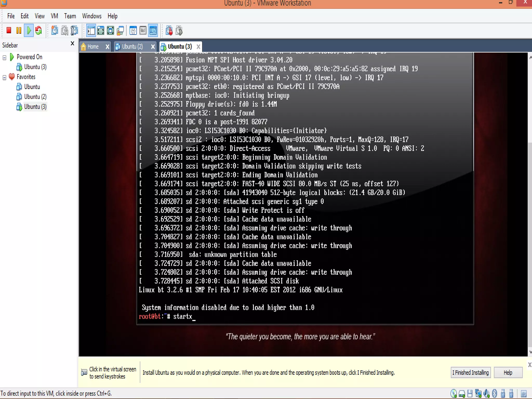
Task: Click the vertical scrollbar of the VM view
Action: pyautogui.click(x=530, y=234)
